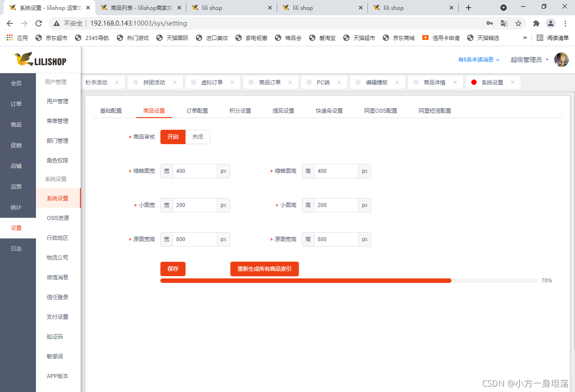Click the admin user avatar picture
575x392 pixels.
point(561,60)
